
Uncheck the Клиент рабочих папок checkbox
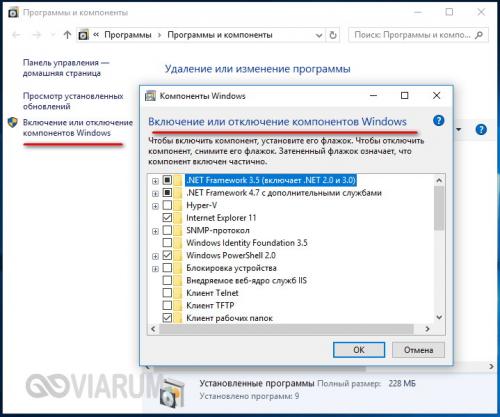click(x=167, y=318)
